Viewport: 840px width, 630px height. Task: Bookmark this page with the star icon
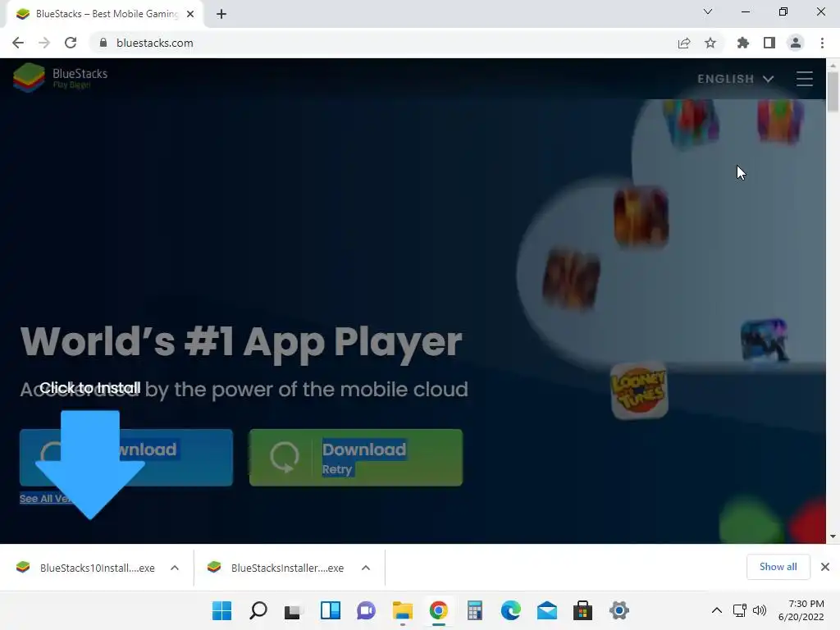(x=710, y=43)
